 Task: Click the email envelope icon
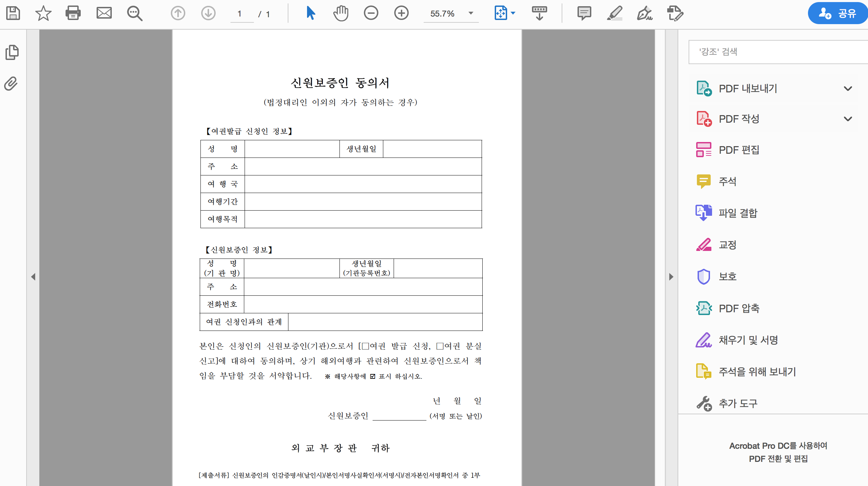pyautogui.click(x=104, y=13)
